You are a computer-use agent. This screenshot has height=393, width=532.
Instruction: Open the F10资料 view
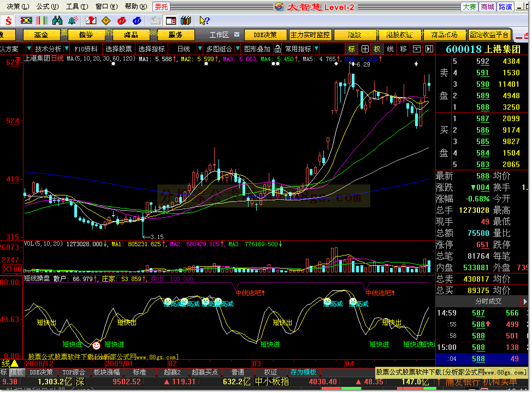click(x=86, y=49)
